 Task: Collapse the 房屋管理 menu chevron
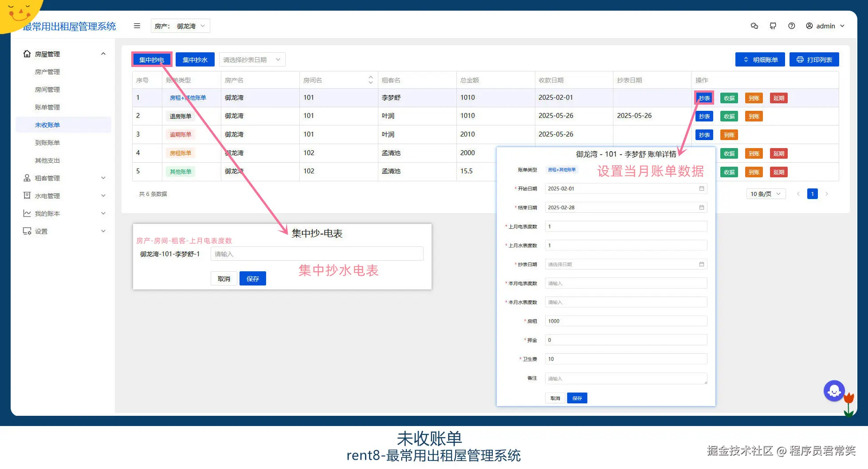tap(103, 54)
